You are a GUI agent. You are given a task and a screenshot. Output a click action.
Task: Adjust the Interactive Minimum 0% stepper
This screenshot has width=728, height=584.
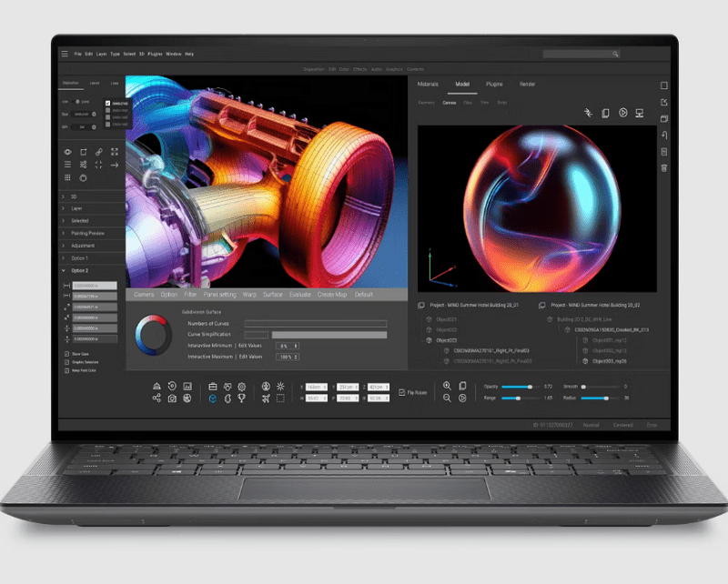(288, 346)
